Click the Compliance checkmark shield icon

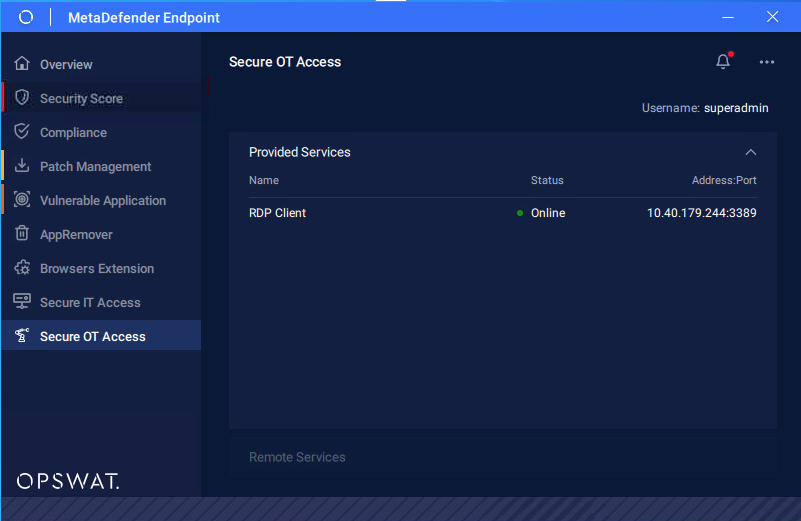(x=22, y=131)
